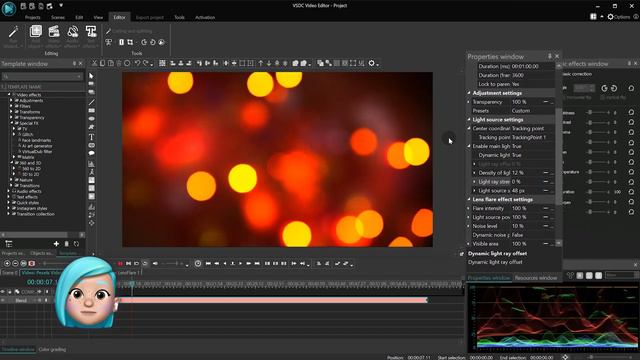Select the Text tool in vertical toolbar
Image resolution: width=640 pixels, height=360 pixels.
91,137
